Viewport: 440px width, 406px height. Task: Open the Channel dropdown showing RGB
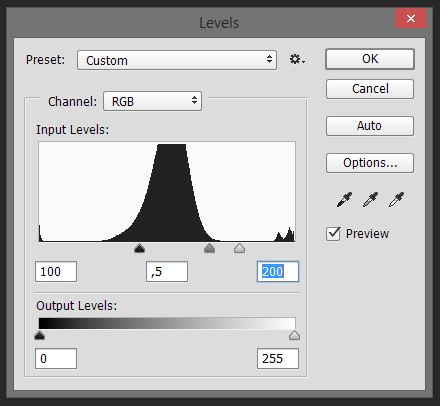(152, 101)
